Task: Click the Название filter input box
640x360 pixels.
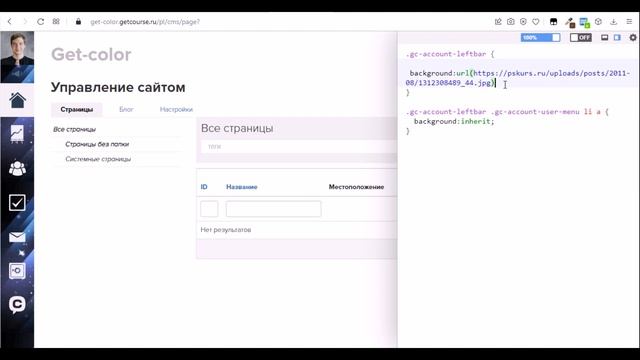Action: pos(273,209)
